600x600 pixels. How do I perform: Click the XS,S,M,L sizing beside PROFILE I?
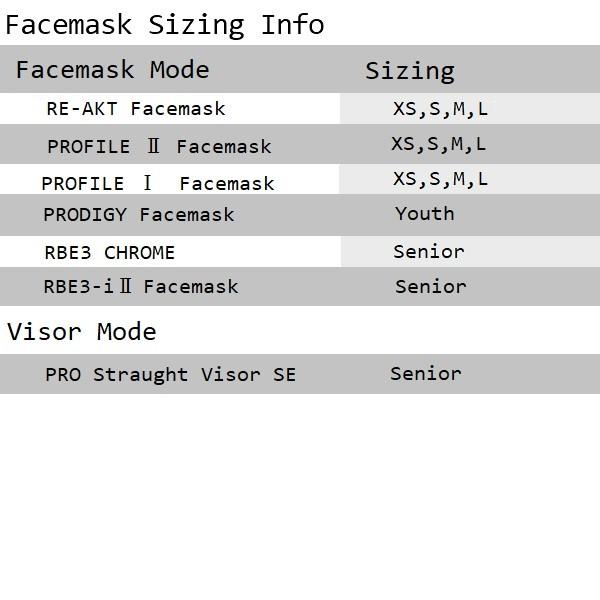[440, 179]
